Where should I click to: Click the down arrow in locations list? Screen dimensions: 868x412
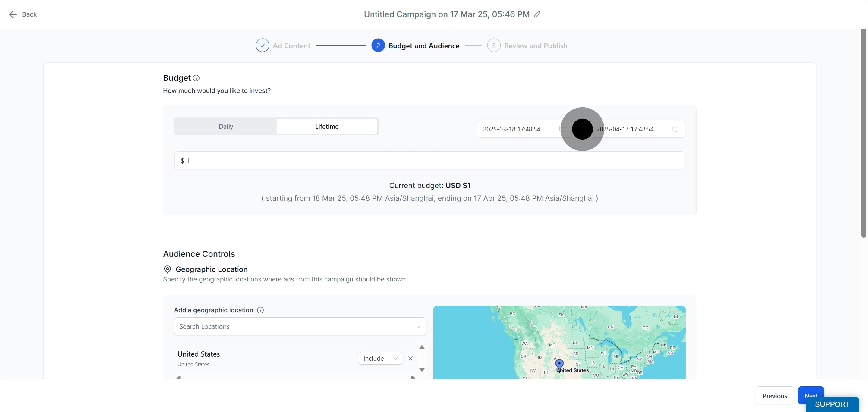click(422, 370)
